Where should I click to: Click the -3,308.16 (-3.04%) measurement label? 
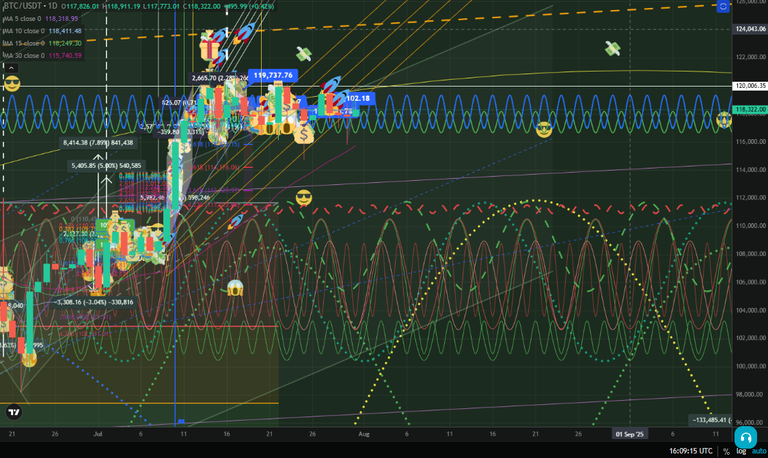95,302
